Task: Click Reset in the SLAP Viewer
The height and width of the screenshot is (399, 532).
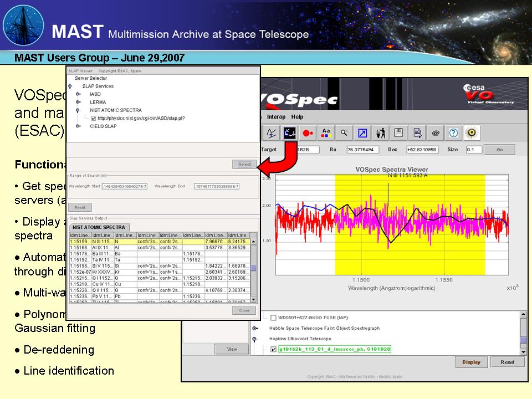Action: point(80,207)
